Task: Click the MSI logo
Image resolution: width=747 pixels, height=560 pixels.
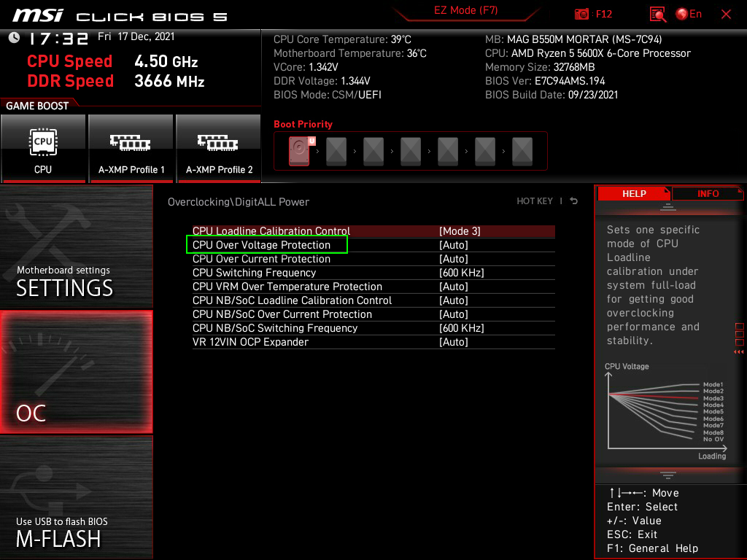Action: pos(38,16)
